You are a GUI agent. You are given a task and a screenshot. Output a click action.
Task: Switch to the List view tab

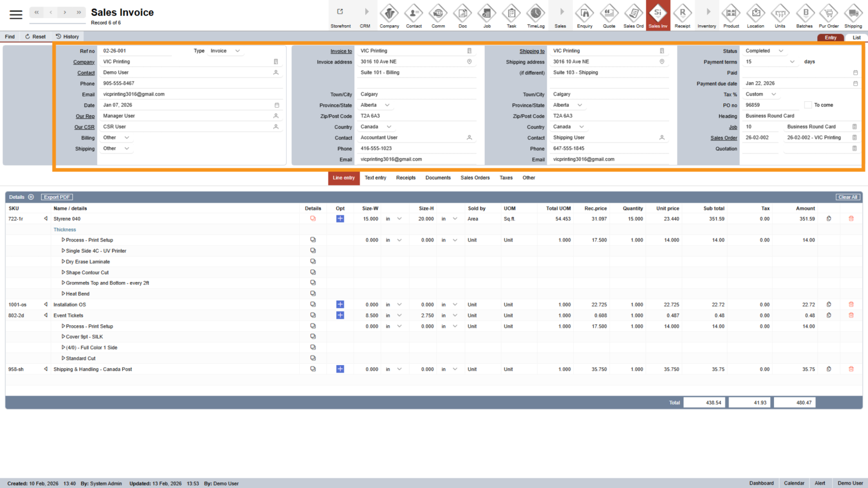(856, 38)
